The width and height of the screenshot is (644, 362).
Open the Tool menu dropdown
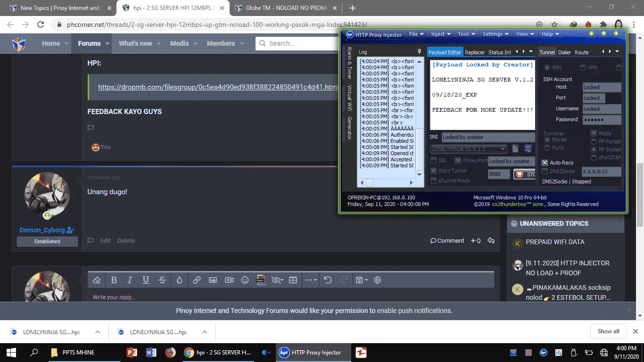coord(467,34)
